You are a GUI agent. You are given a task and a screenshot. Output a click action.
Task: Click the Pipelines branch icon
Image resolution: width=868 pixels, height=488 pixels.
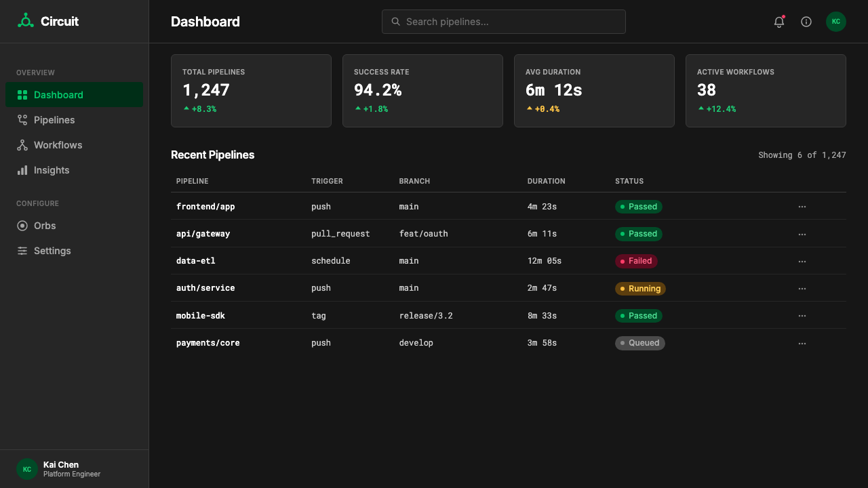[x=22, y=120]
